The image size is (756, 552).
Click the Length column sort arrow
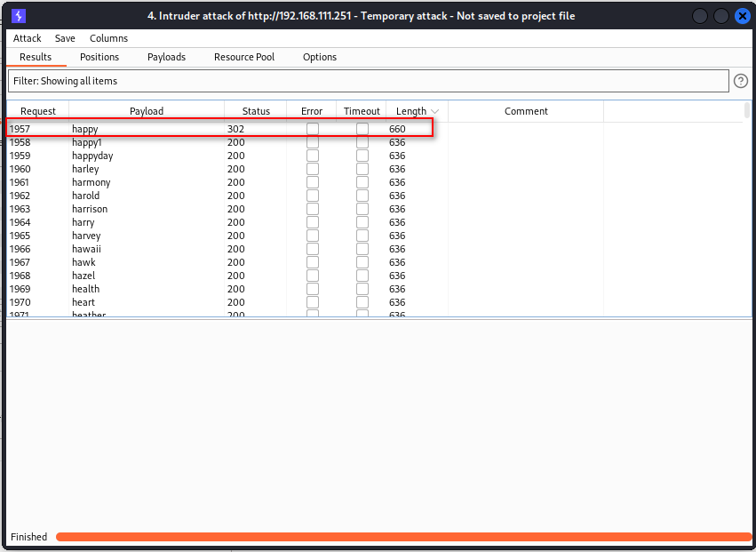pos(434,111)
